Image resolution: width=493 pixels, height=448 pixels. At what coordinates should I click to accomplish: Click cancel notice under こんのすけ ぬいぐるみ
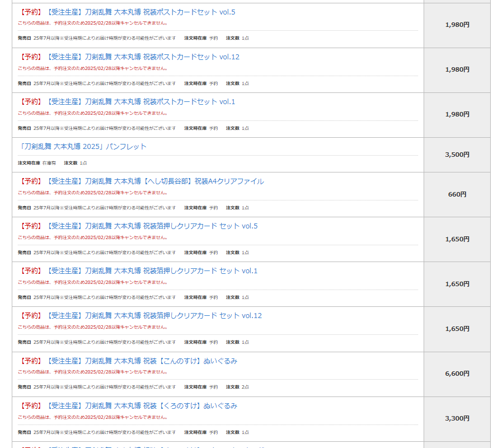click(x=93, y=372)
